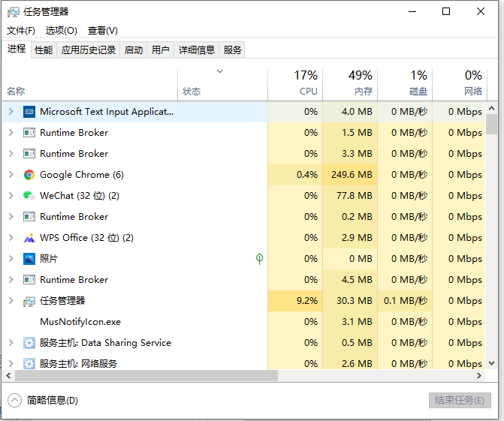Click the WPS Office process icon
This screenshot has height=421, width=504.
(x=29, y=238)
